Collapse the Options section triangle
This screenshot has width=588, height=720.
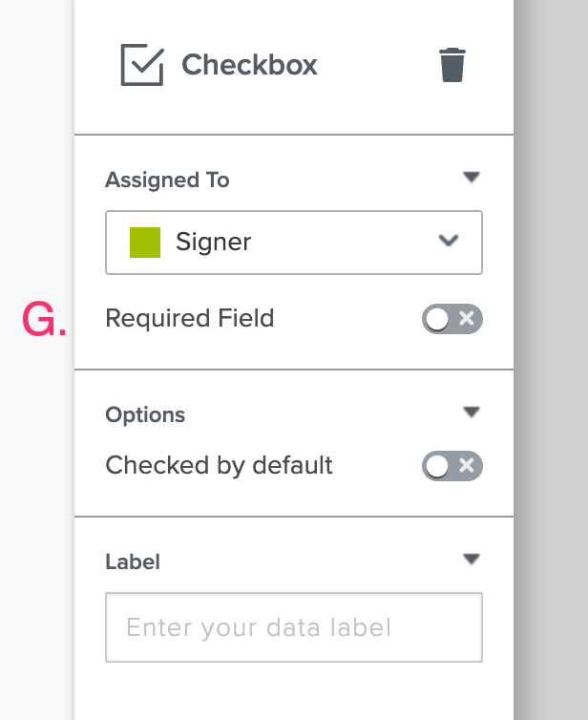pyautogui.click(x=472, y=412)
